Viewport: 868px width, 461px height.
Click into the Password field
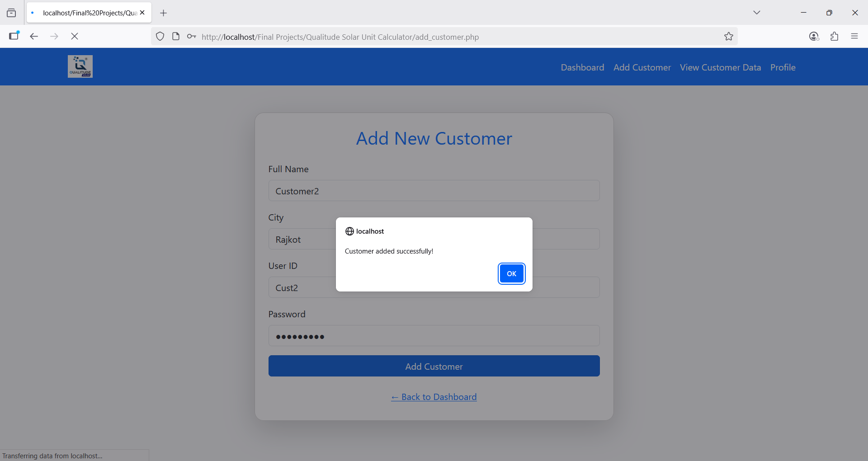pos(434,336)
